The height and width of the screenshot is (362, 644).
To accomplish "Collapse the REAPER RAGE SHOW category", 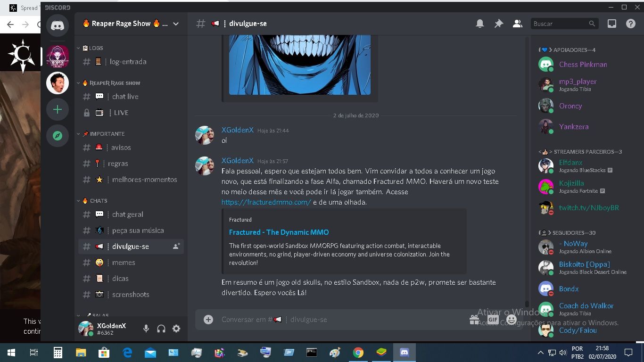I will [x=109, y=83].
